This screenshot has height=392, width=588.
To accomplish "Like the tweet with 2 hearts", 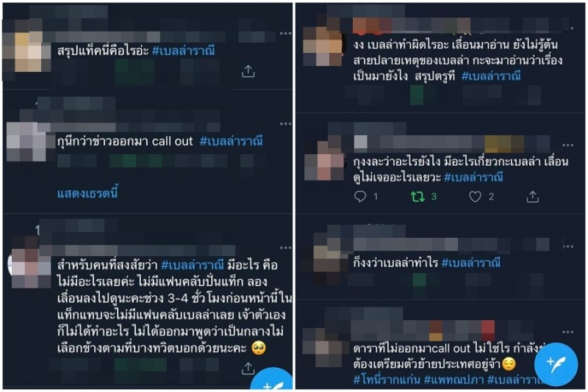I will (x=475, y=197).
